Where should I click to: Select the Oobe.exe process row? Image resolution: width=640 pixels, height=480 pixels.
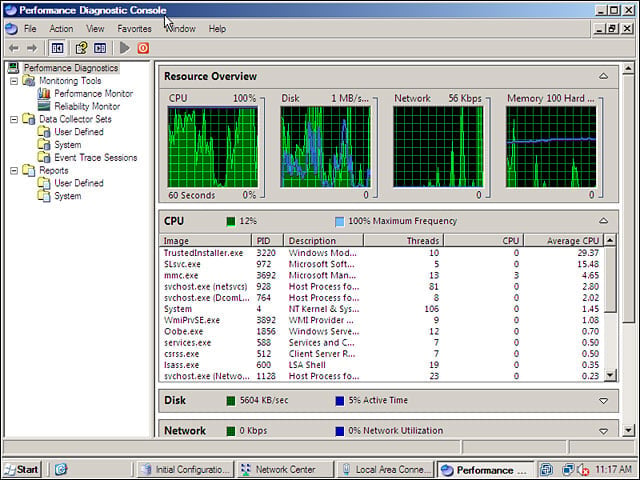(x=381, y=331)
